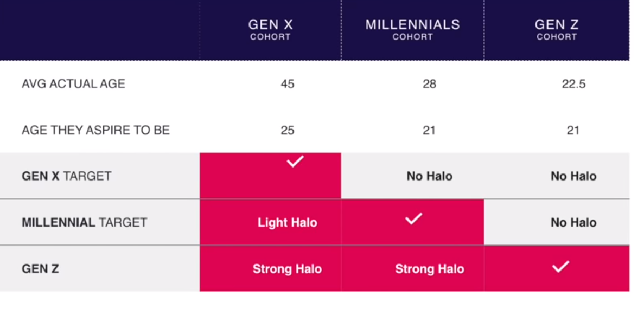Click the Gen Z average age 22.5
This screenshot has width=644, height=309.
coord(573,85)
